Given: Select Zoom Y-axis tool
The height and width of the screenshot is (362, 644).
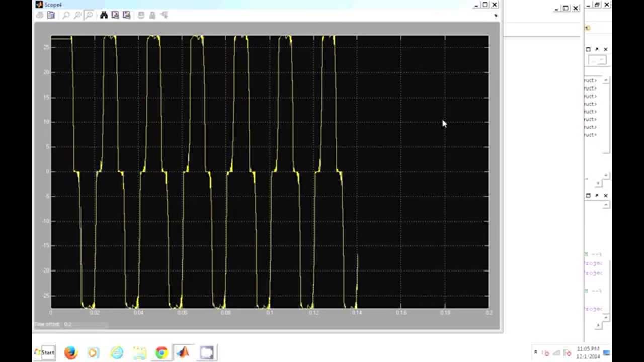Looking at the screenshot, I should click(x=89, y=16).
